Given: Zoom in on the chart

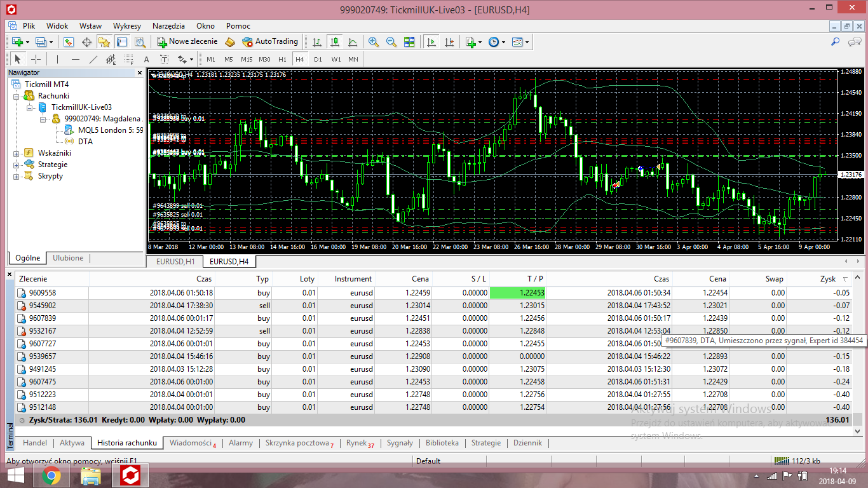Looking at the screenshot, I should pyautogui.click(x=374, y=42).
